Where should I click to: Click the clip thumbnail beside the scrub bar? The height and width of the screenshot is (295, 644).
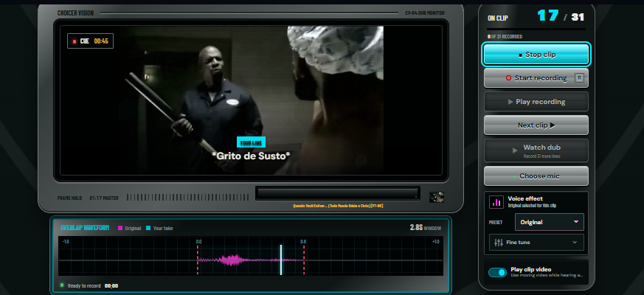click(436, 197)
